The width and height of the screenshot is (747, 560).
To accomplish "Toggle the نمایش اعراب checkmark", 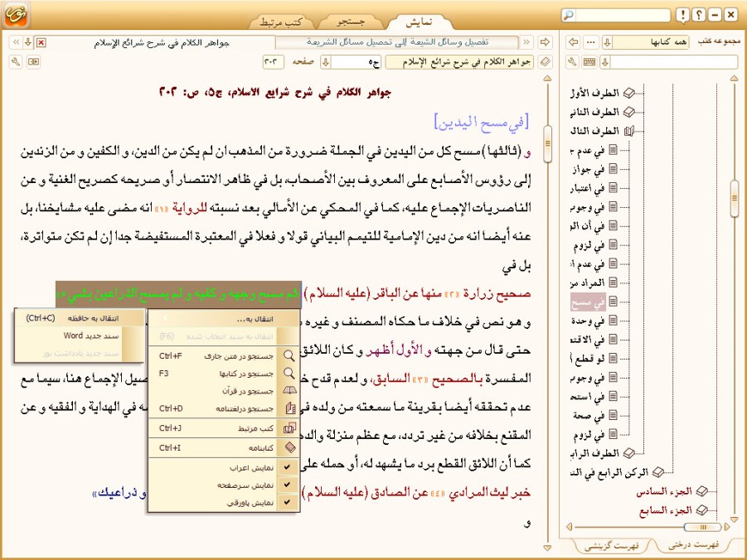I will coord(287,467).
